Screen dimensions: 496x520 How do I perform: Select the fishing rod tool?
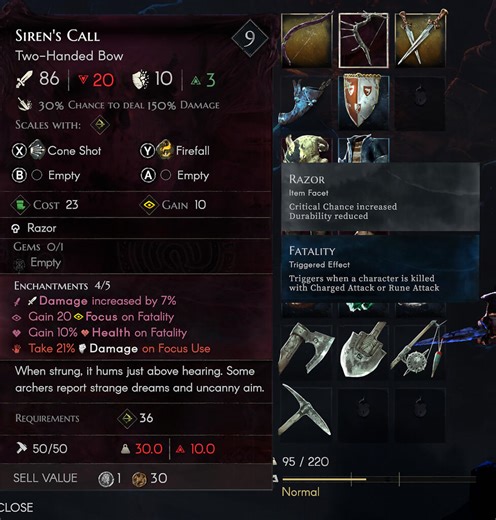[420, 351]
